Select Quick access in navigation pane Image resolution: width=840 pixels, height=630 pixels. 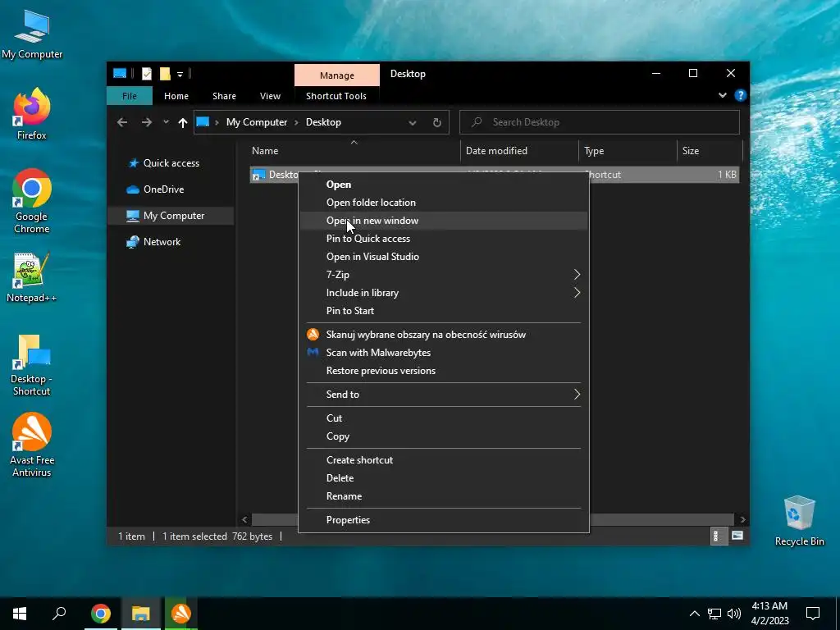pos(171,163)
